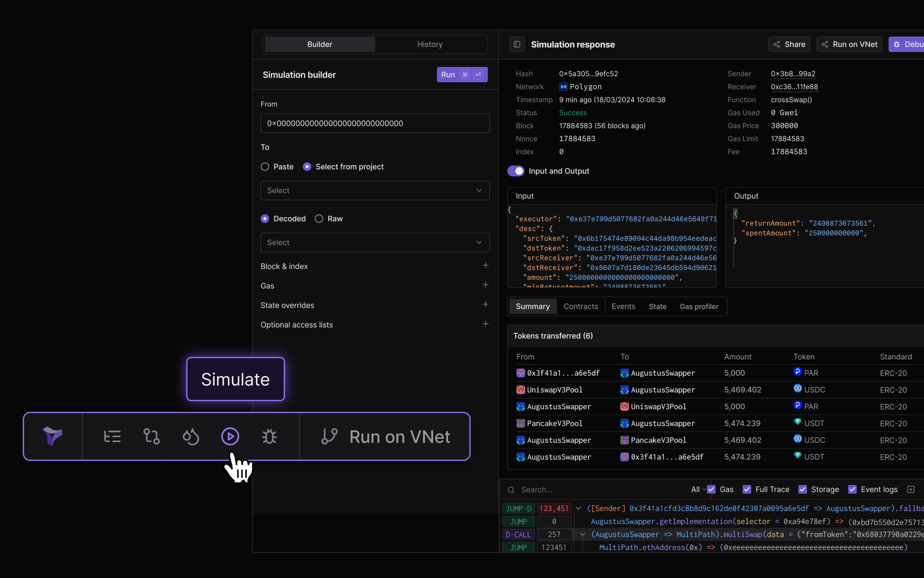Open the contract Select dropdown under To
The width and height of the screenshot is (924, 578).
pyautogui.click(x=375, y=191)
